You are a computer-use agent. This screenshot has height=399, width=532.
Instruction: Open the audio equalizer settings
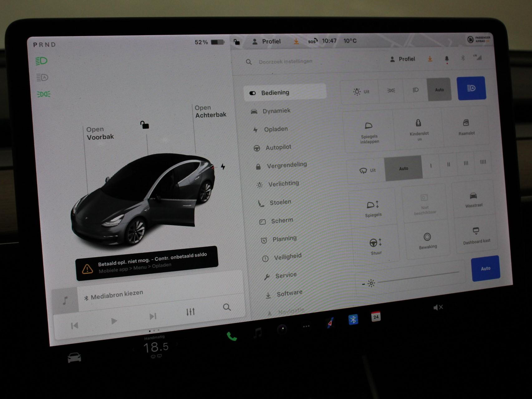pos(190,312)
